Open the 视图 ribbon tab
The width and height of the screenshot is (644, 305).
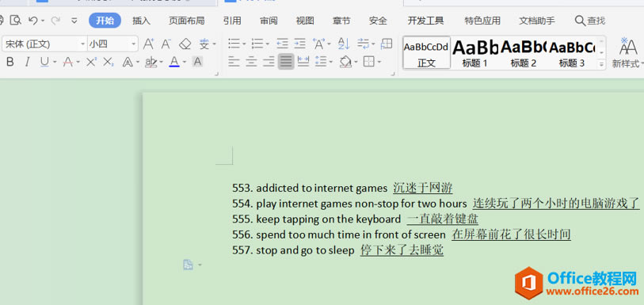(305, 21)
